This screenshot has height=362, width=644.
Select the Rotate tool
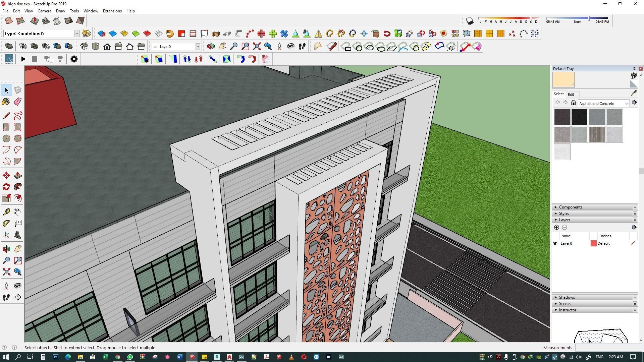point(6,187)
